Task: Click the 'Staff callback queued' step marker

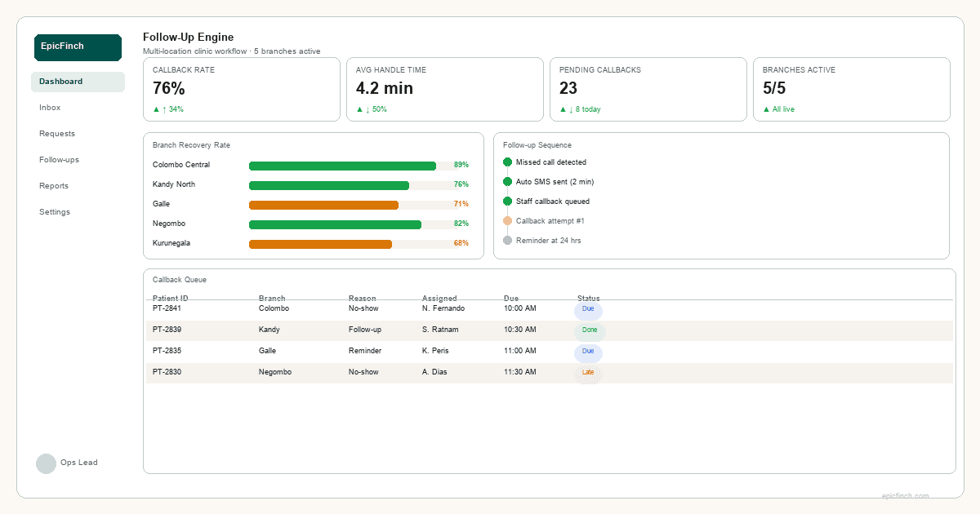Action: pyautogui.click(x=507, y=201)
